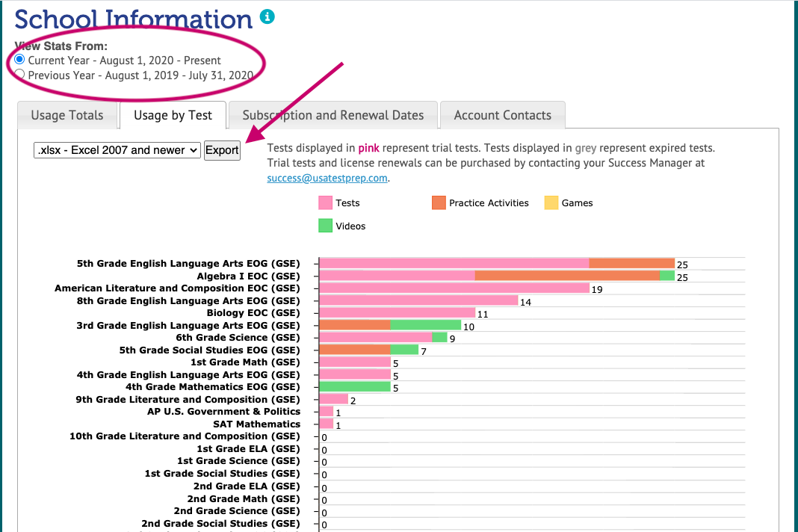Image resolution: width=798 pixels, height=532 pixels.
Task: Select the Current Year radio button
Action: pos(20,60)
